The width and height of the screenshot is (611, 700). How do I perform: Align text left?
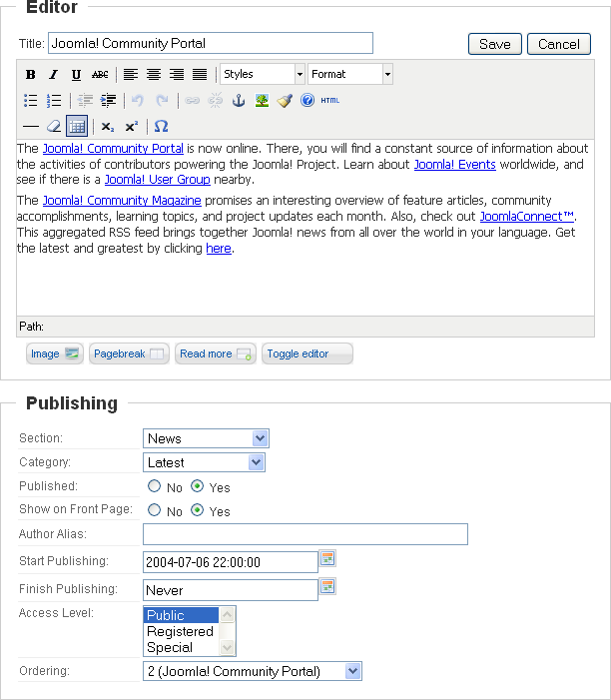pyautogui.click(x=131, y=75)
